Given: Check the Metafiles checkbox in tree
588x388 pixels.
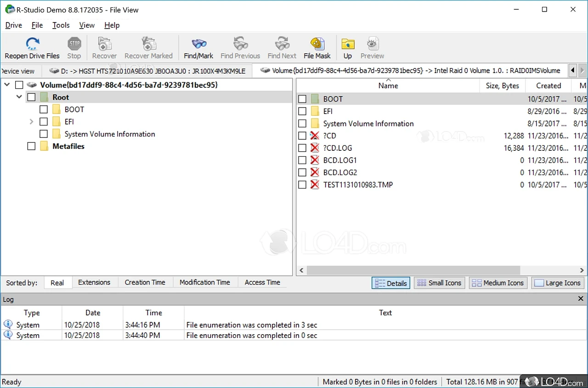Looking at the screenshot, I should coord(31,146).
